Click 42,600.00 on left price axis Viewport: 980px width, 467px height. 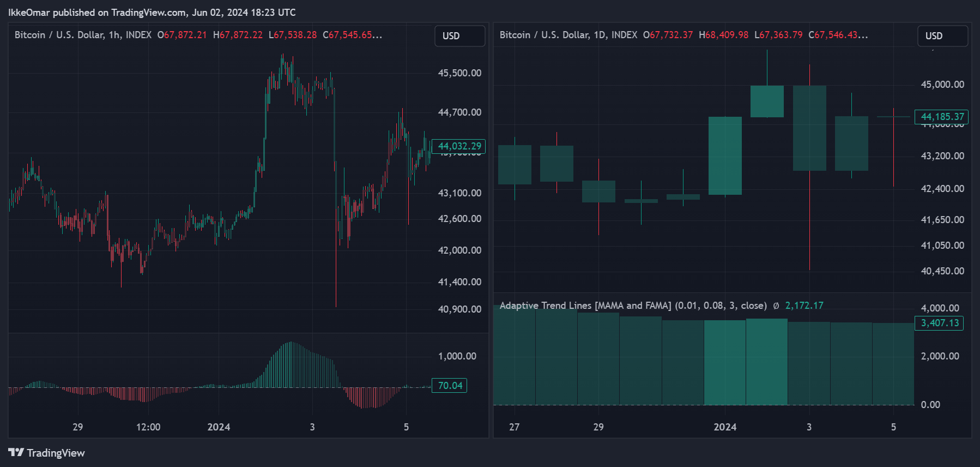459,219
